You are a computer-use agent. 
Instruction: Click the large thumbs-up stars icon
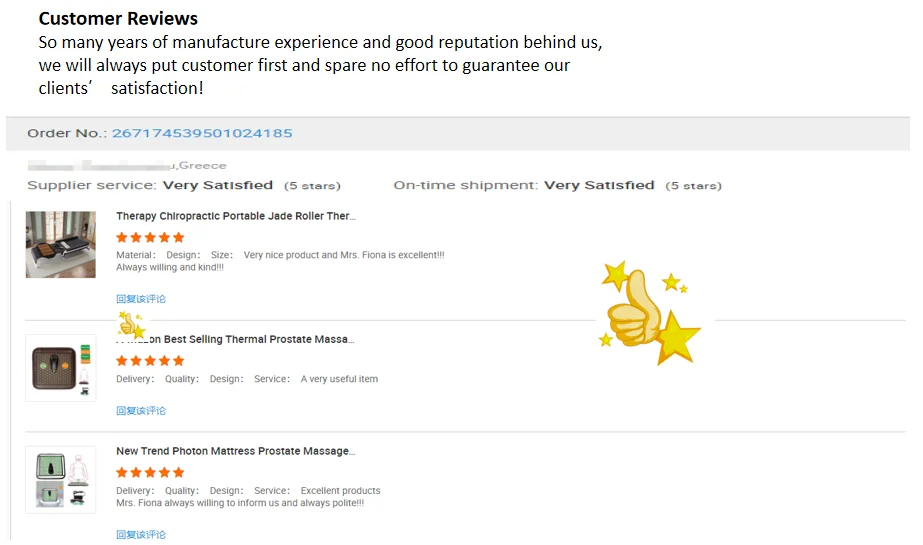click(x=650, y=313)
